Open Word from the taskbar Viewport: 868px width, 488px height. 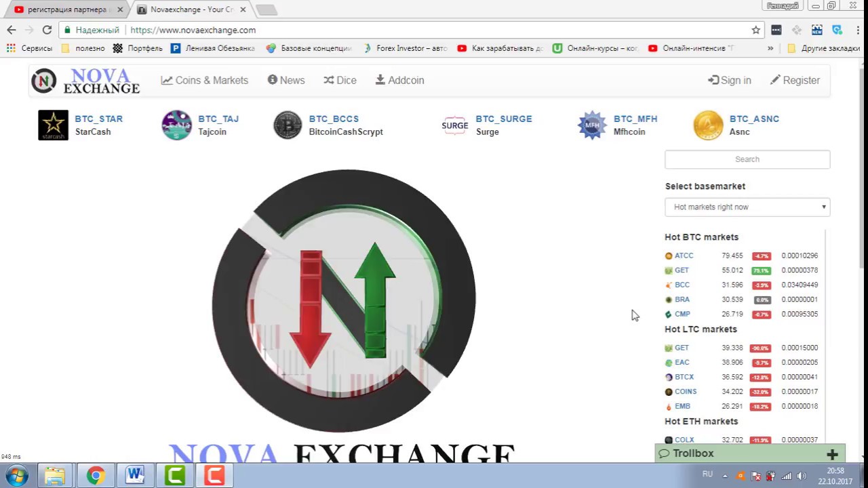tap(135, 475)
